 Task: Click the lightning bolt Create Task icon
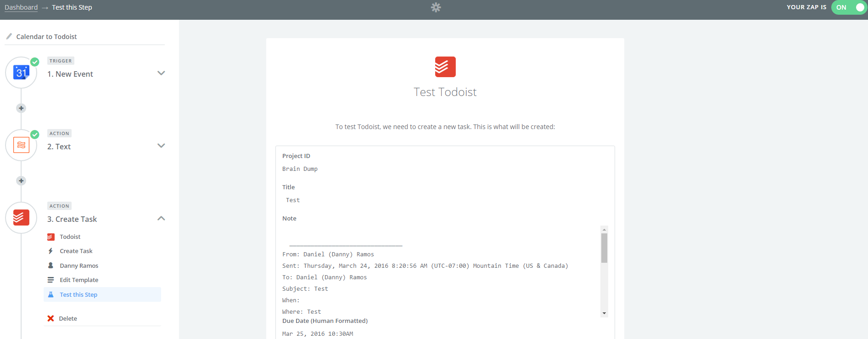click(50, 251)
